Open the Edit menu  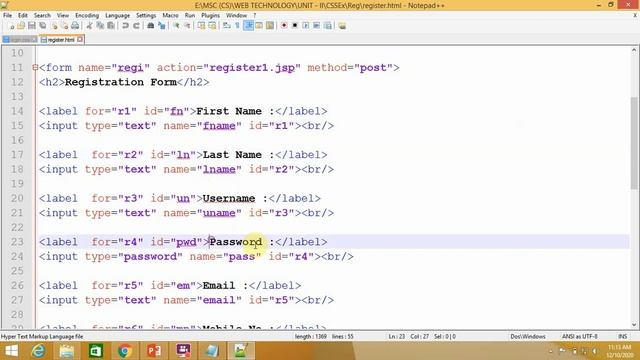[23, 15]
